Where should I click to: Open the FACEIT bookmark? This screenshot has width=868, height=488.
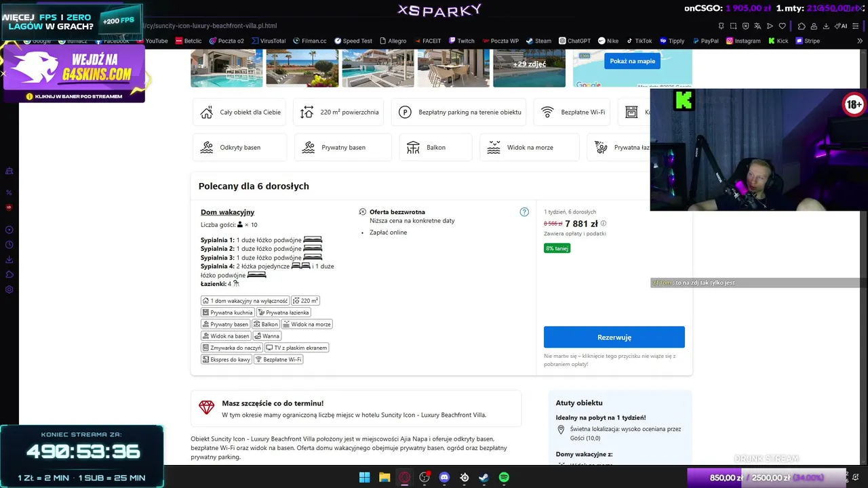tap(427, 41)
